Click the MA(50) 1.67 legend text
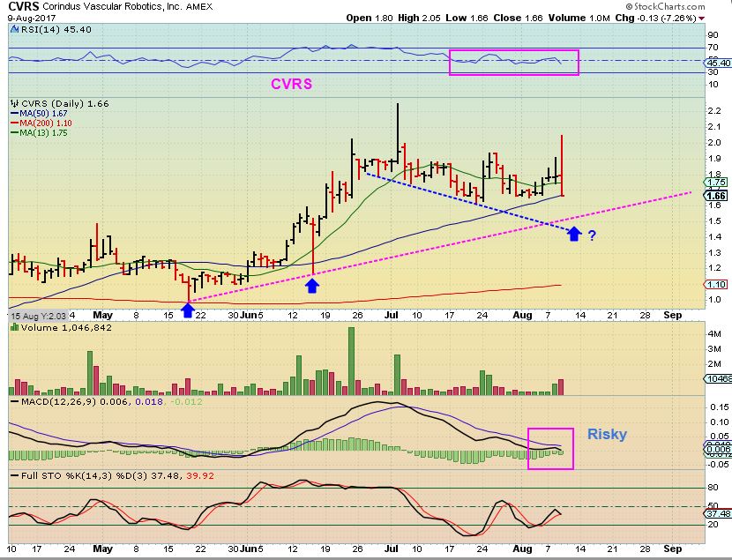732x560 pixels. click(43, 114)
